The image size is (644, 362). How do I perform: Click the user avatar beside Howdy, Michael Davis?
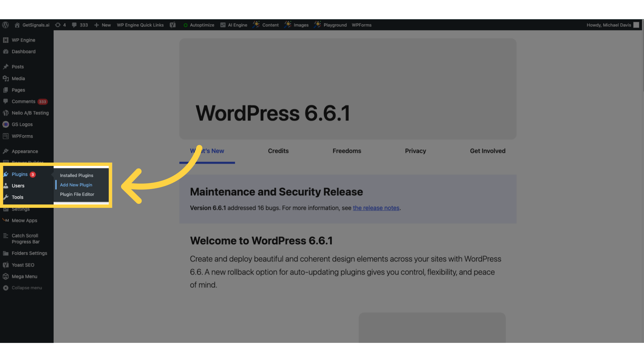(x=636, y=25)
